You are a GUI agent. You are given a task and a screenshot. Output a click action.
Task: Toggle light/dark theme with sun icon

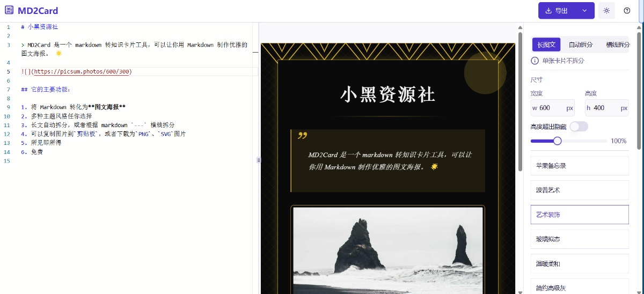[x=606, y=11]
